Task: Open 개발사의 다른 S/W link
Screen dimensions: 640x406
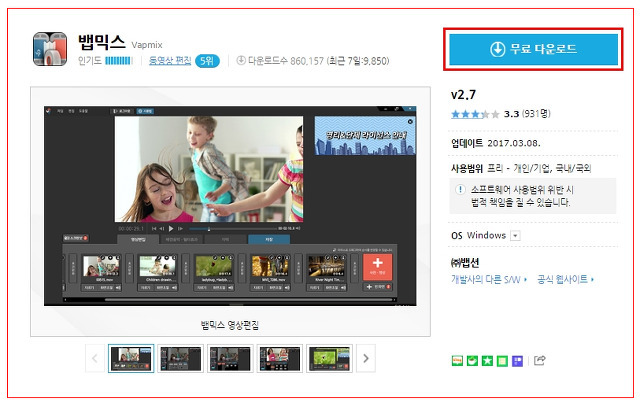Action: pyautogui.click(x=489, y=280)
